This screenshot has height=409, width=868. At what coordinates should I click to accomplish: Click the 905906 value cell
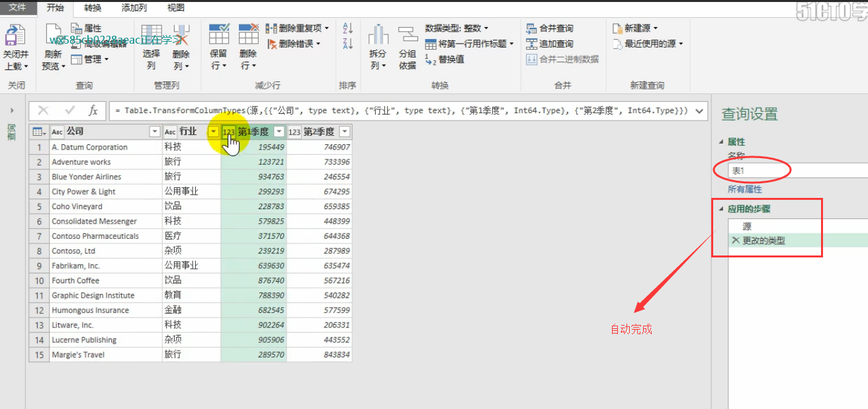(253, 340)
